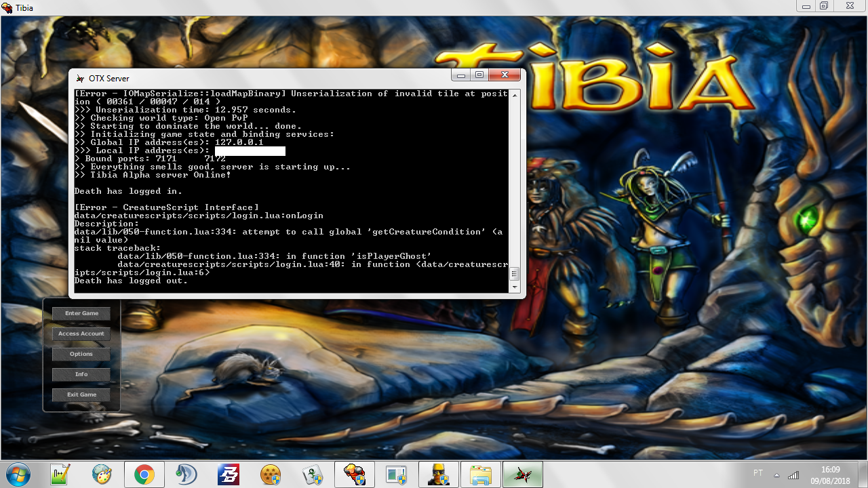Minimize the OTX Server window

point(462,75)
